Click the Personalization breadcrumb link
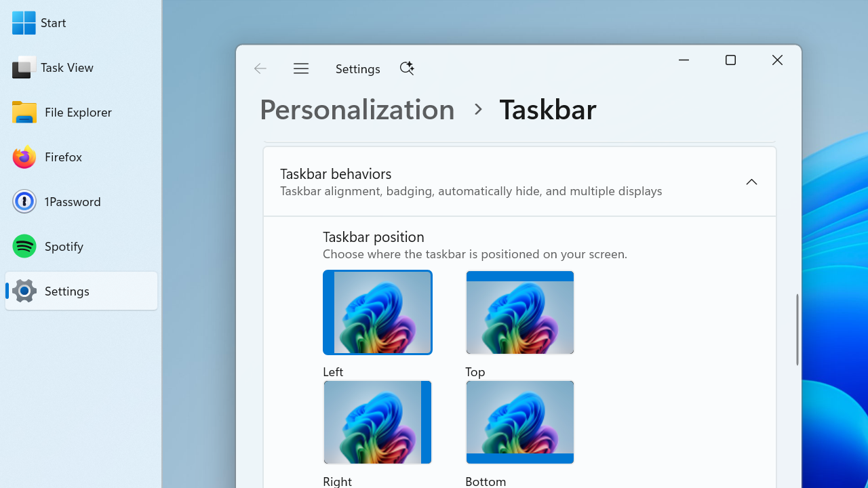The height and width of the screenshot is (488, 868). click(357, 109)
